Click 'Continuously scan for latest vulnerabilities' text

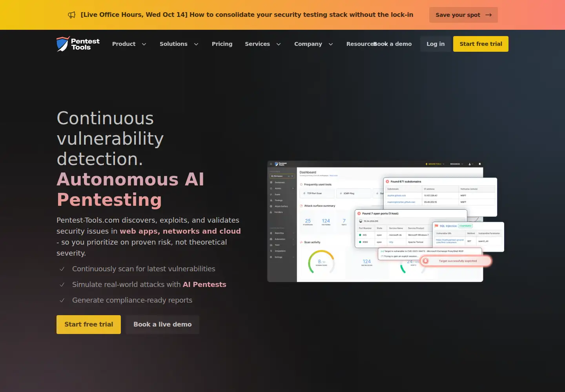point(144,269)
